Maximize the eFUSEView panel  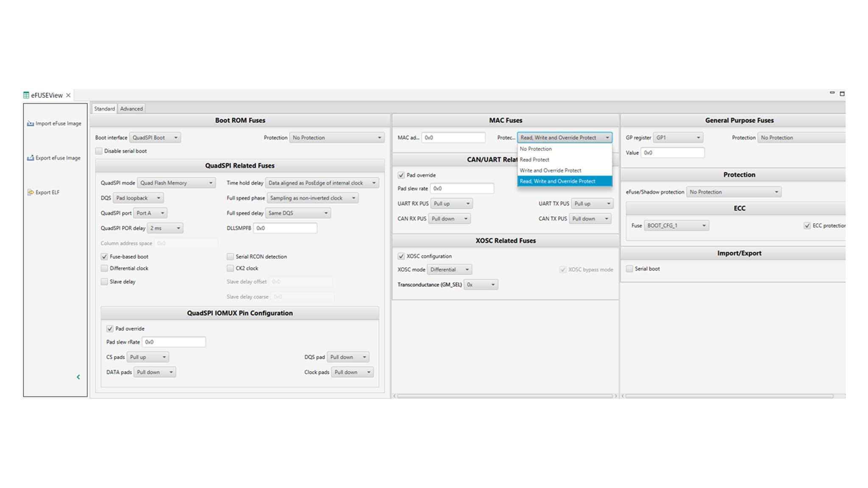[x=842, y=94]
